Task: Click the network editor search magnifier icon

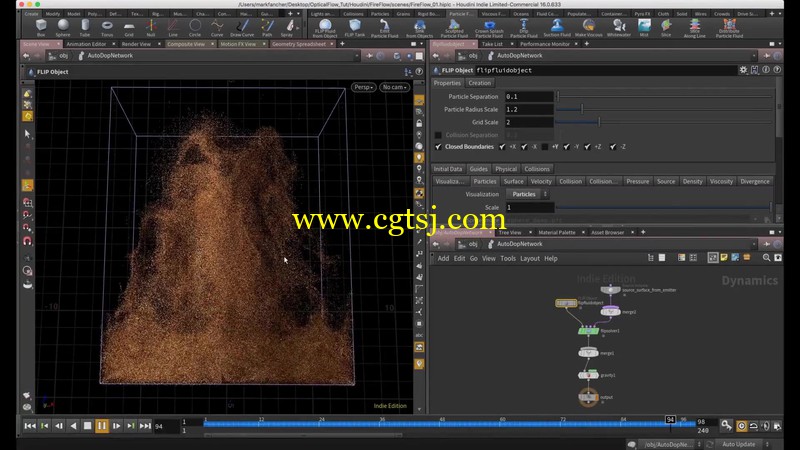Action: pos(766,258)
